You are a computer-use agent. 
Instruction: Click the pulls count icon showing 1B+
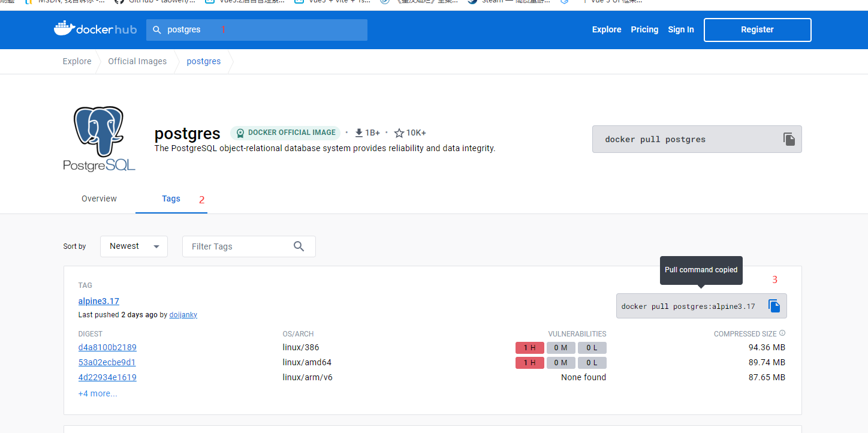point(358,133)
